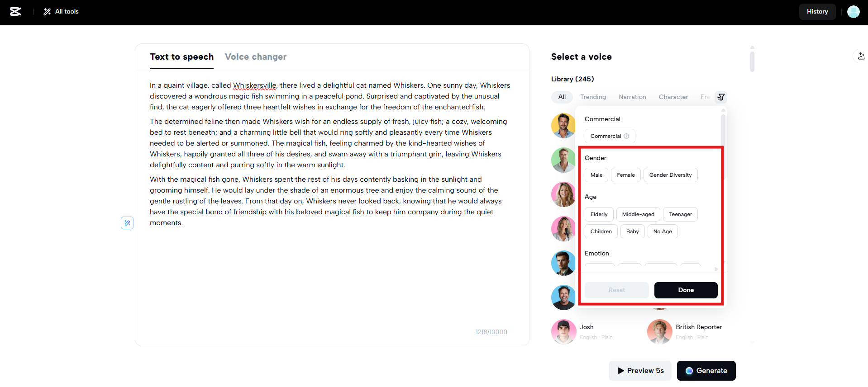The height and width of the screenshot is (387, 868).
Task: Toggle the Female gender filter
Action: (x=625, y=175)
